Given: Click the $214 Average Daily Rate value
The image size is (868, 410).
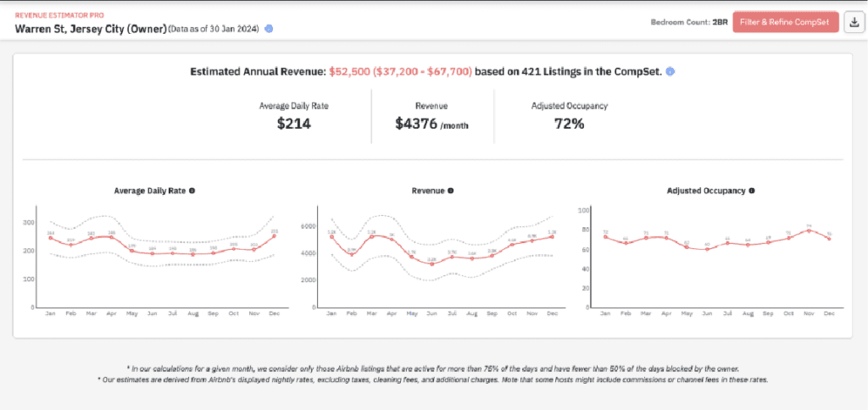Looking at the screenshot, I should 294,124.
